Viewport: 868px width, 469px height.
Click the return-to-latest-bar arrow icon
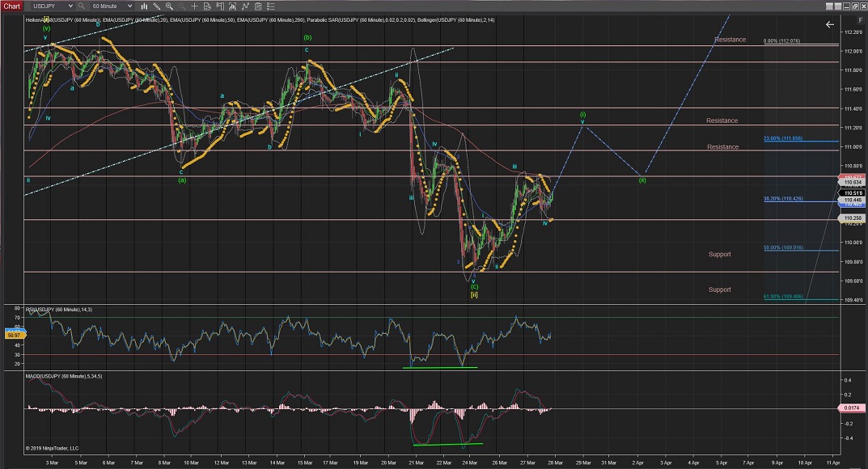(x=829, y=25)
